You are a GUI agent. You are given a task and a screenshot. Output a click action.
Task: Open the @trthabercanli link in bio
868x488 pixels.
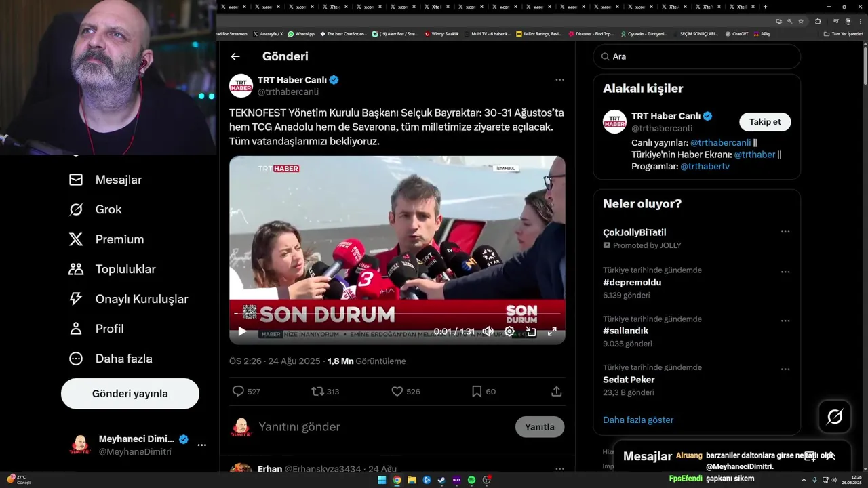point(720,143)
